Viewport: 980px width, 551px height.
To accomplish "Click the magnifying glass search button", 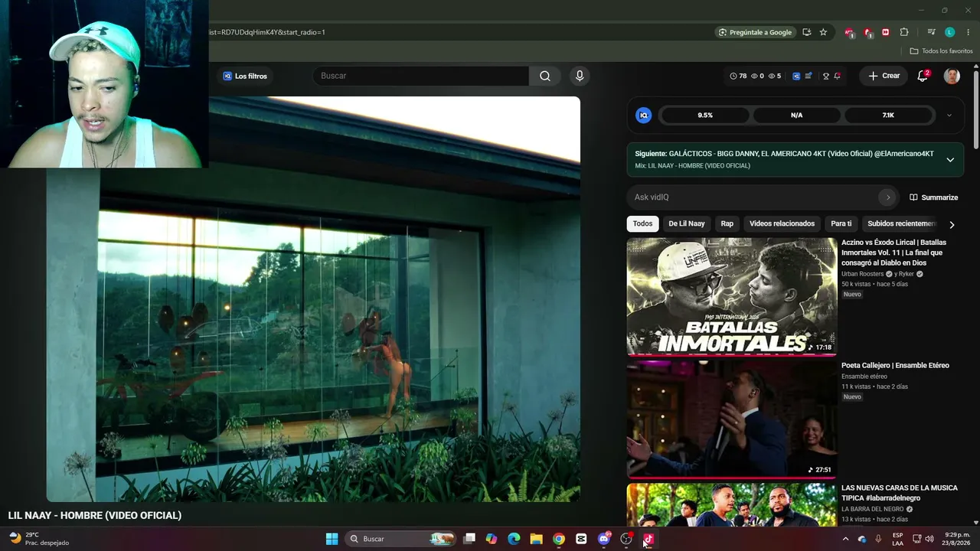I will tap(545, 76).
